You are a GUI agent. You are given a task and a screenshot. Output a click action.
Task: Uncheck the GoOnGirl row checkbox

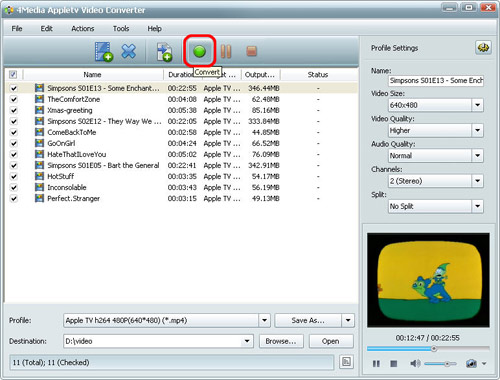[x=14, y=143]
